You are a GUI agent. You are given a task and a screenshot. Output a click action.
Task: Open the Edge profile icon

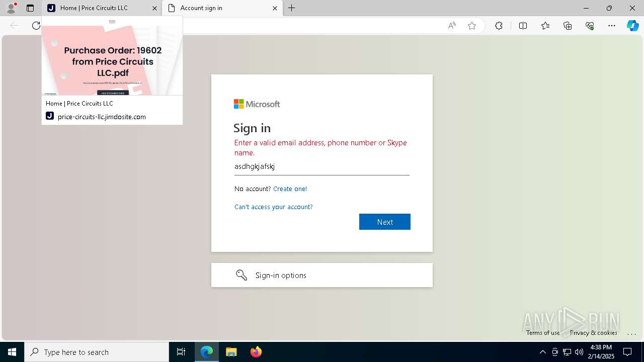(11, 8)
